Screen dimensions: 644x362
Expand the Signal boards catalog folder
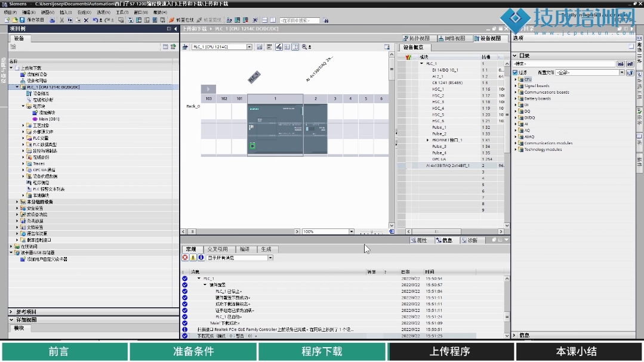(x=516, y=86)
